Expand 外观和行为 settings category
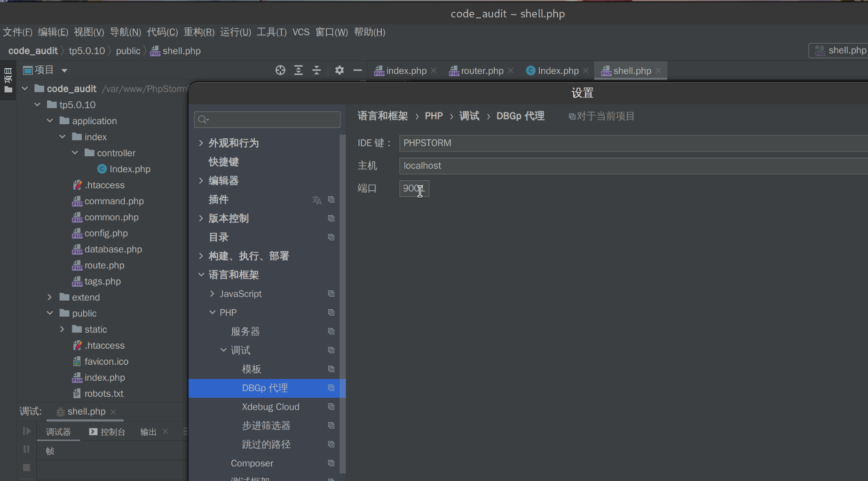 tap(201, 143)
